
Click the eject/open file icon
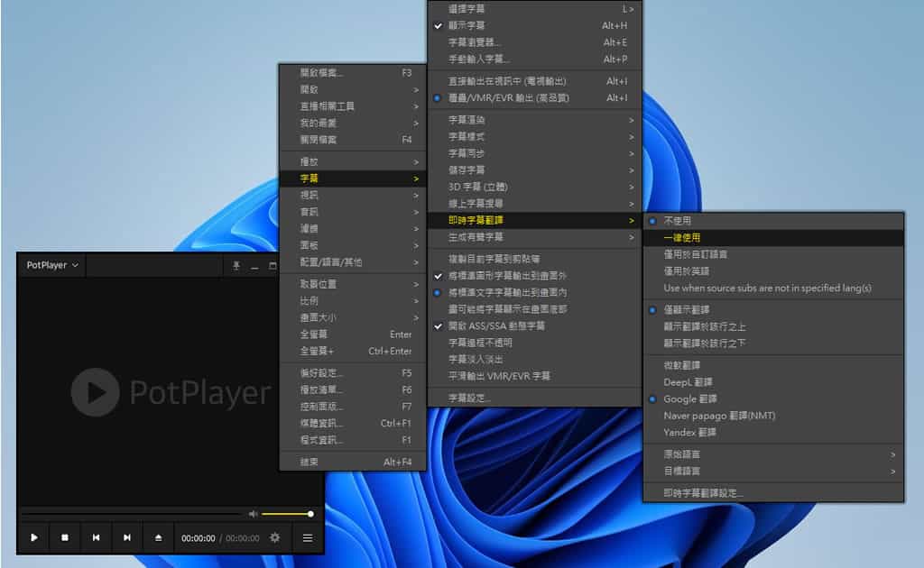[x=158, y=537]
